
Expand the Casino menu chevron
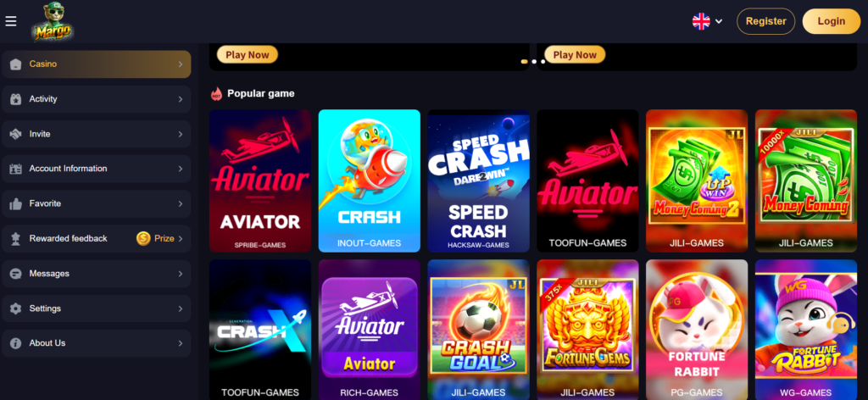click(x=181, y=64)
